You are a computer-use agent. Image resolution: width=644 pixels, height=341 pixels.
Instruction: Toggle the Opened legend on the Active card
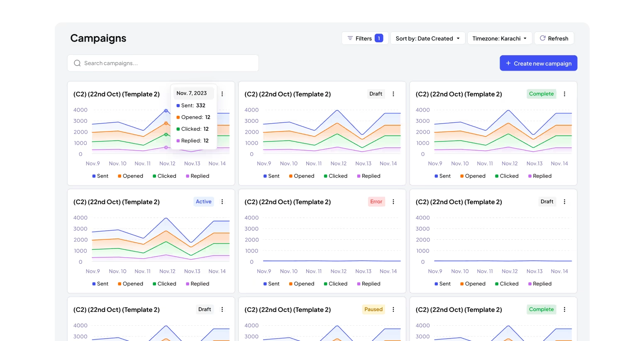click(x=131, y=284)
